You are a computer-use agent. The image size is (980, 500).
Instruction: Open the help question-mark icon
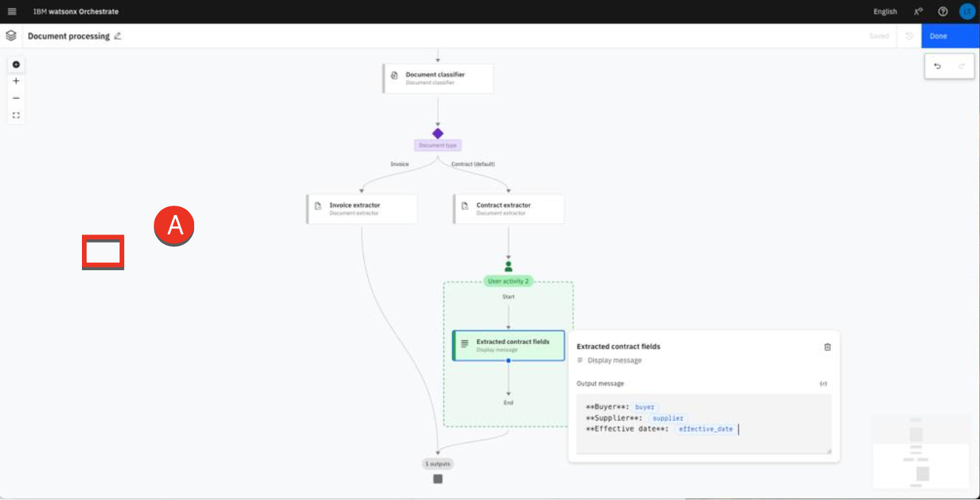[942, 11]
